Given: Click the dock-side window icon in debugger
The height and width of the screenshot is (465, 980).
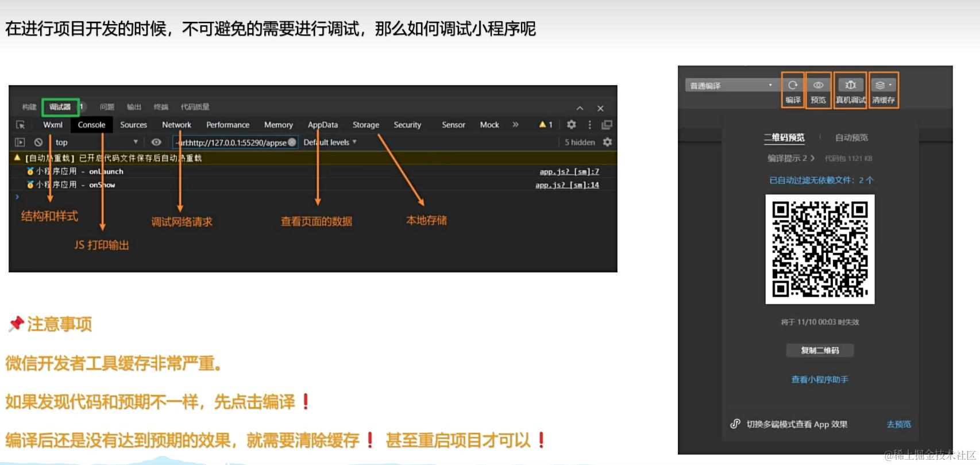Looking at the screenshot, I should tap(607, 124).
